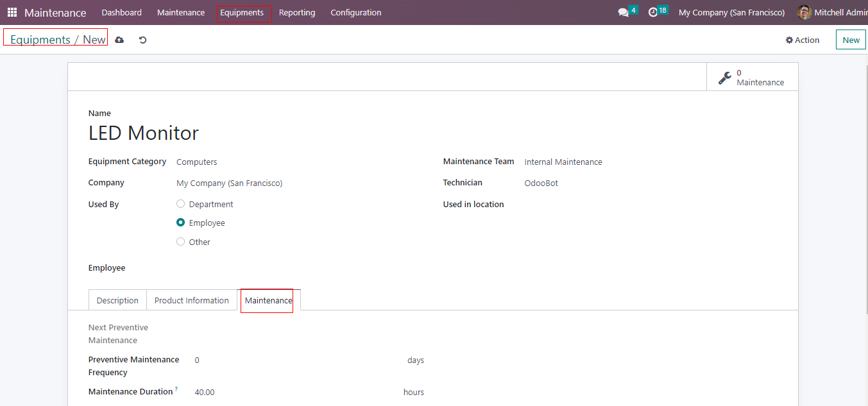Select the Department radio option
868x406 pixels.
(181, 204)
